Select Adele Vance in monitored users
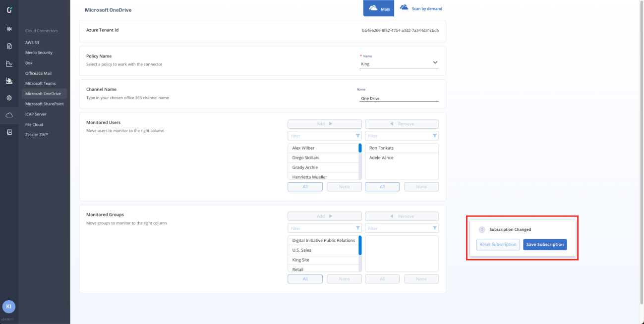Screen dimensions: 644x324 pos(402,158)
